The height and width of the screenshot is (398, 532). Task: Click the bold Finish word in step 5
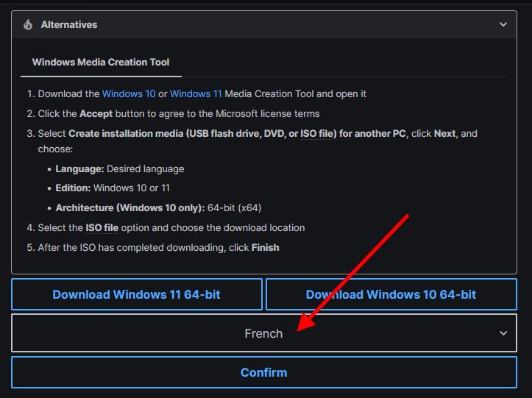click(x=265, y=248)
